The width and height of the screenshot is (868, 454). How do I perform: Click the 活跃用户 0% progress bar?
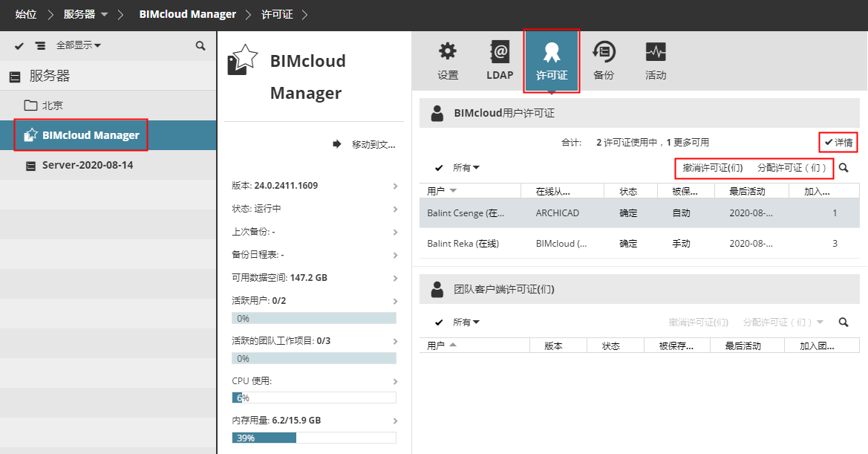click(314, 318)
